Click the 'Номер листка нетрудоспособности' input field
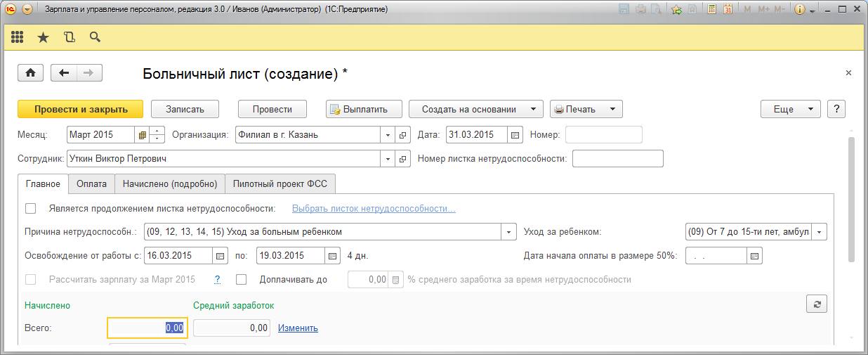The image size is (868, 355). [x=617, y=159]
